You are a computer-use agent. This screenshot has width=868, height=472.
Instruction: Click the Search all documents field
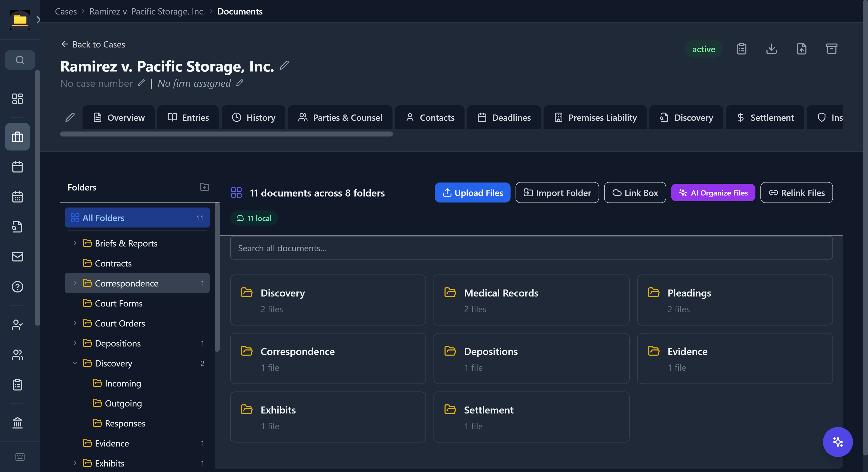(x=531, y=248)
